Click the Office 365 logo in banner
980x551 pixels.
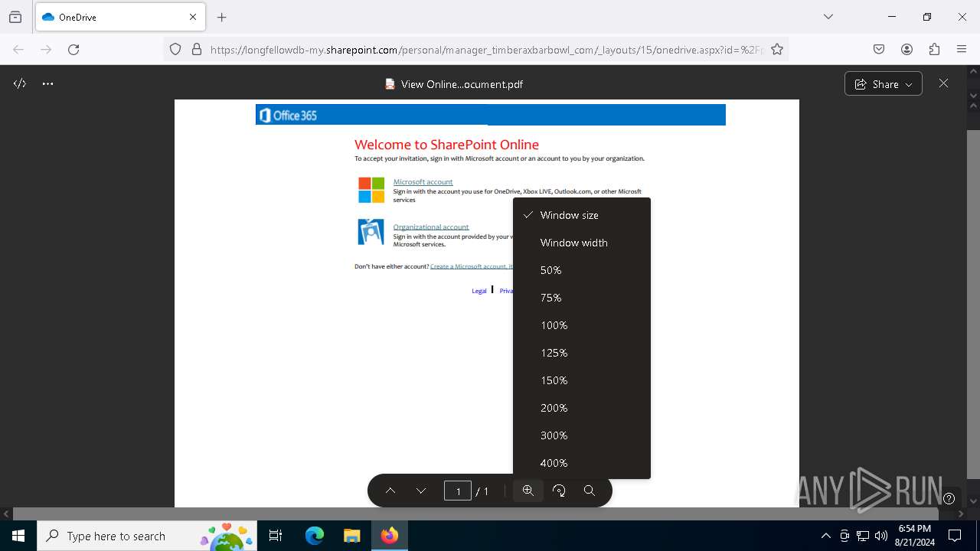(x=289, y=116)
